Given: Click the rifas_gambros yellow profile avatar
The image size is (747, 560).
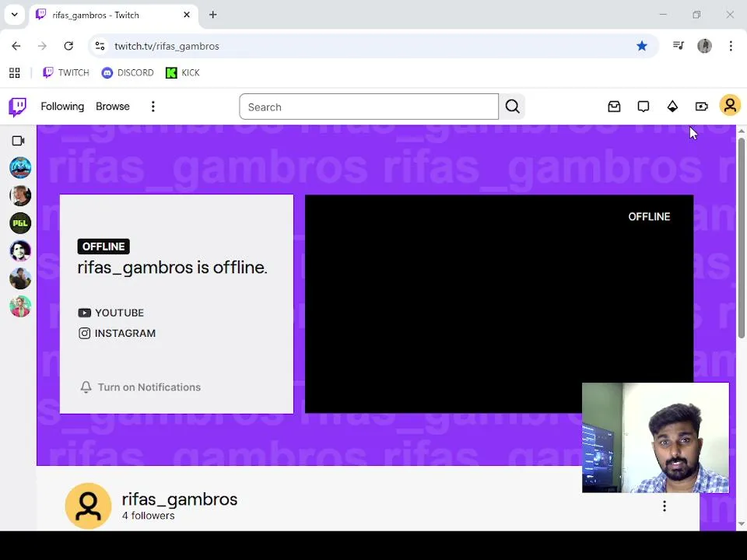Looking at the screenshot, I should coord(88,506).
